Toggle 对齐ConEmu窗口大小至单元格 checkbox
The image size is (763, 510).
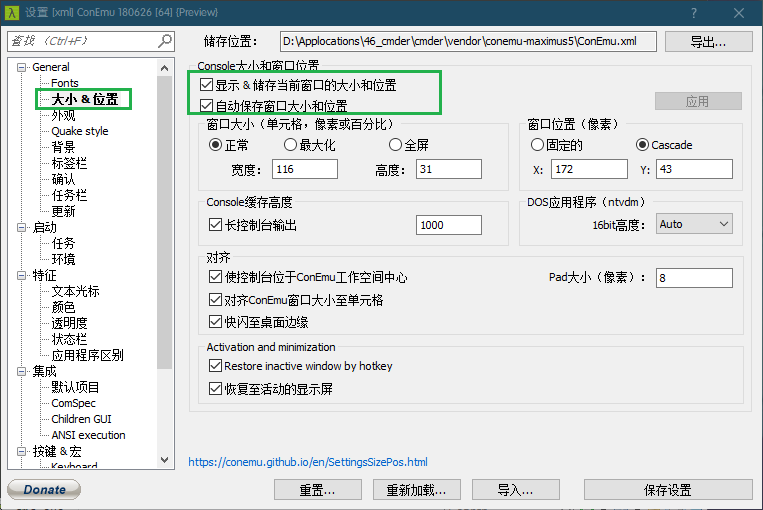(x=215, y=299)
